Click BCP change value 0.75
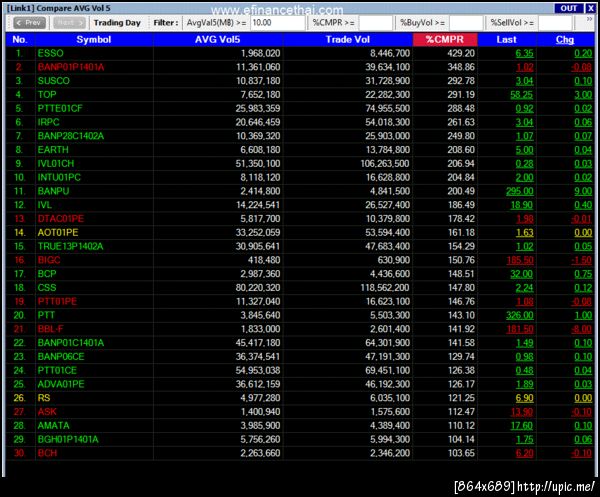The image size is (600, 497). coord(583,274)
